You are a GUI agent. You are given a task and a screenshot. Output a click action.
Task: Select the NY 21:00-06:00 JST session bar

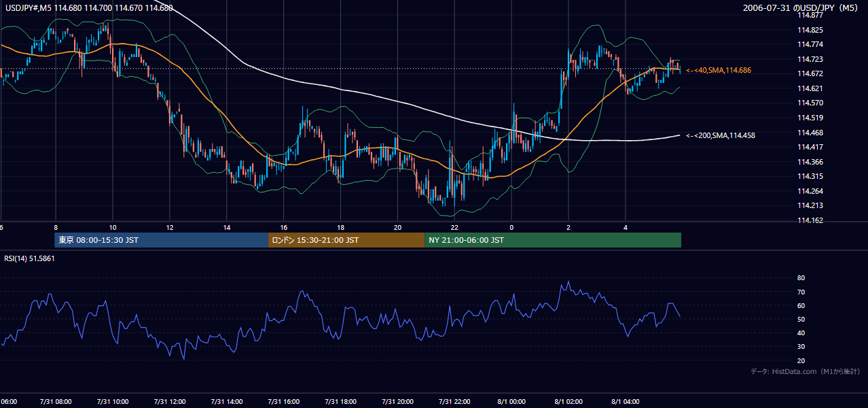click(x=553, y=240)
